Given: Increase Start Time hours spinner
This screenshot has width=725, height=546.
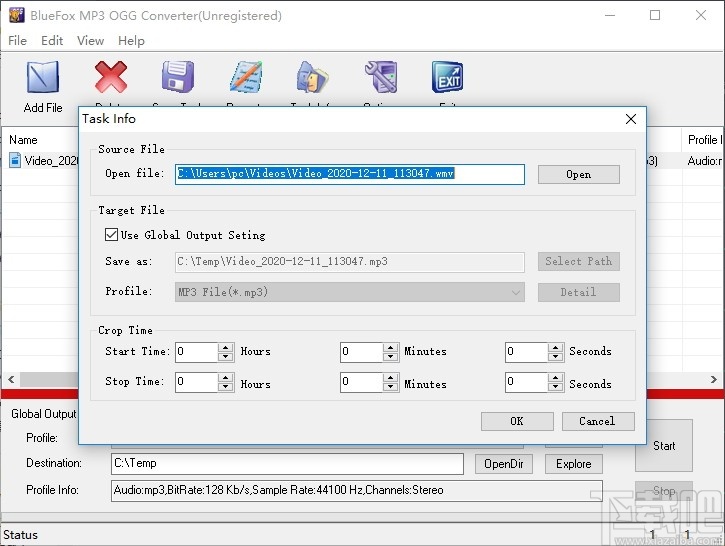Looking at the screenshot, I should 226,348.
